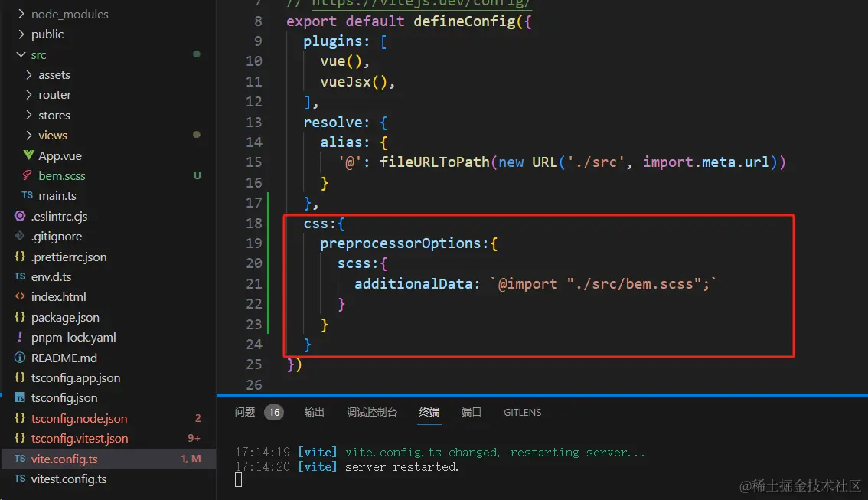Click the terminal cursor input area
The image size is (868, 500).
click(239, 479)
